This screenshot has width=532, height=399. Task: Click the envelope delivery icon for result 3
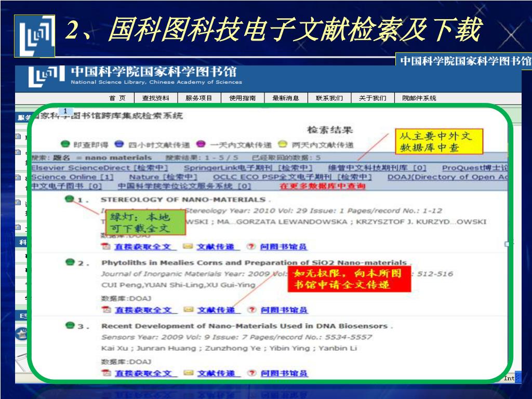click(188, 373)
